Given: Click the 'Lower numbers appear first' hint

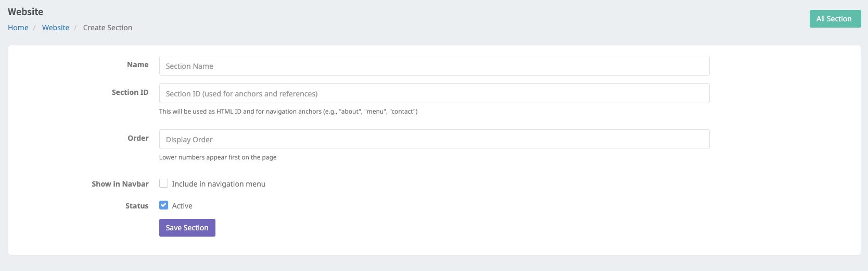Looking at the screenshot, I should pos(218,157).
